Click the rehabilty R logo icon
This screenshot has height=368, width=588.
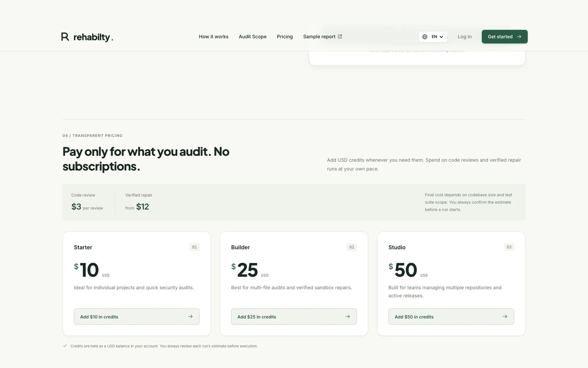click(65, 36)
